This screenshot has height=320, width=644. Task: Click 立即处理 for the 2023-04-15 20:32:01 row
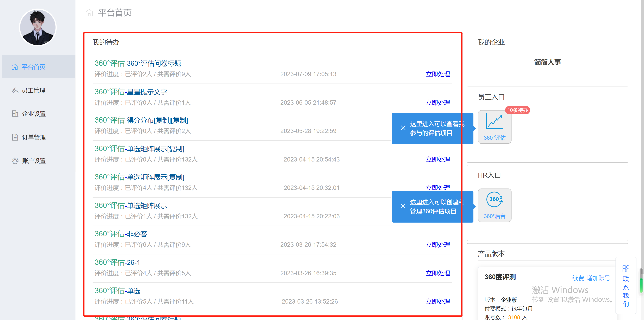438,188
